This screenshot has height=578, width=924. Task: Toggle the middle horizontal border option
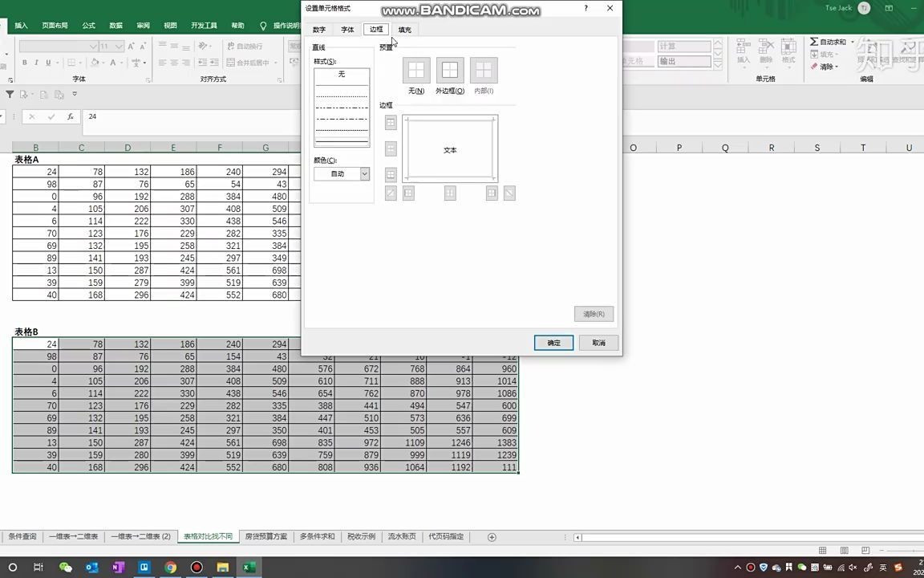[x=391, y=148]
